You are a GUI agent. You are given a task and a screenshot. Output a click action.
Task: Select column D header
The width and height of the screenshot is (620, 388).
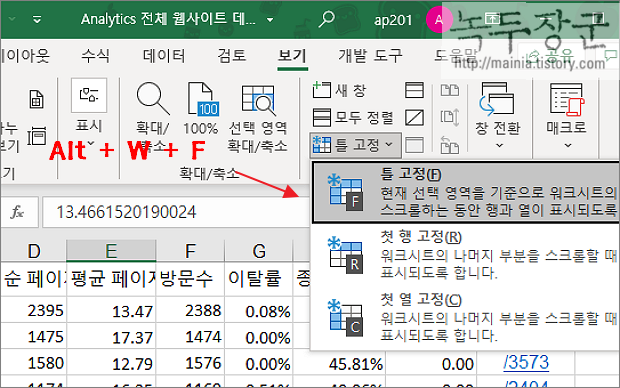click(x=34, y=251)
